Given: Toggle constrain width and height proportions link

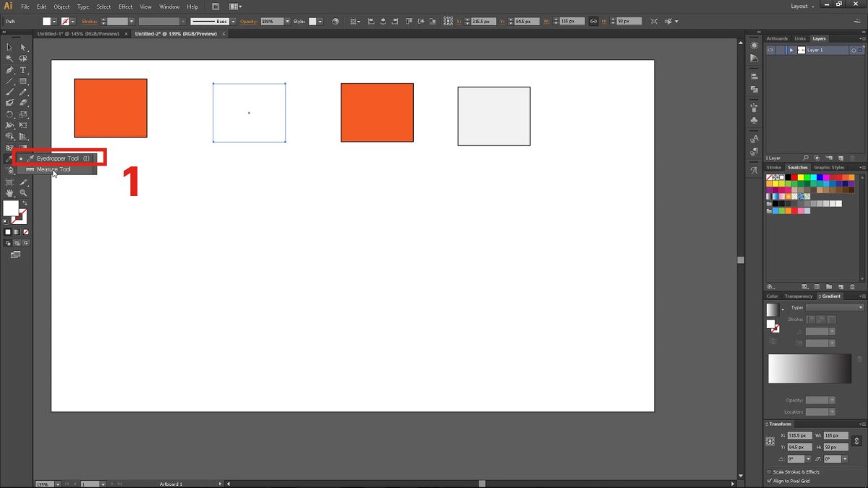Looking at the screenshot, I should [593, 22].
